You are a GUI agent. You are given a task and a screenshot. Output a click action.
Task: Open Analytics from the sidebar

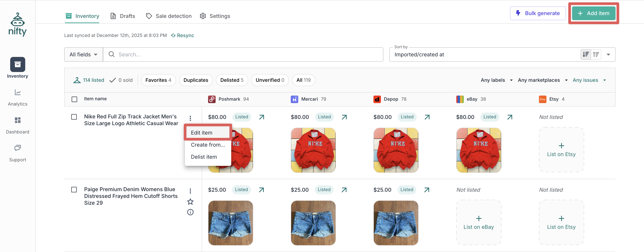(x=18, y=97)
